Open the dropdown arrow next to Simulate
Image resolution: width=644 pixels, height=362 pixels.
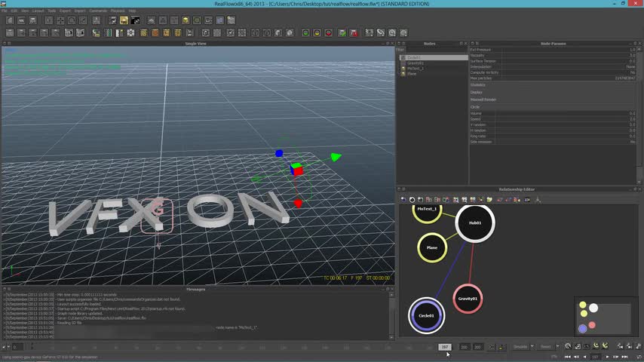(532, 347)
